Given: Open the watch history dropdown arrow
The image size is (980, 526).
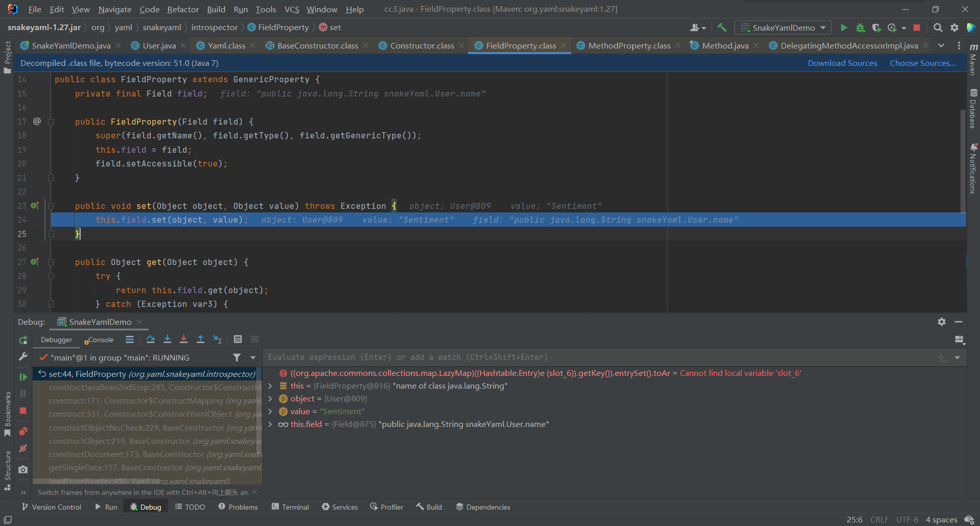Looking at the screenshot, I should pos(958,357).
